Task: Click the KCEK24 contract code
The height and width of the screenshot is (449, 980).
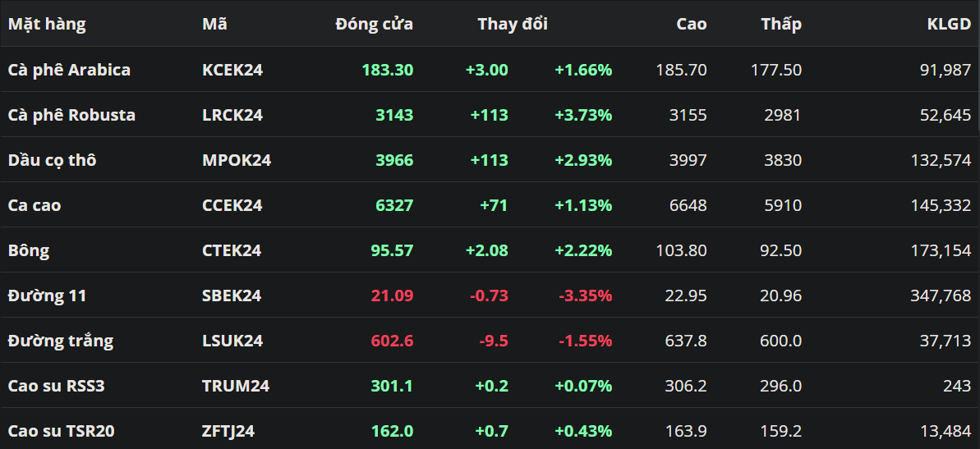Action: (x=232, y=70)
